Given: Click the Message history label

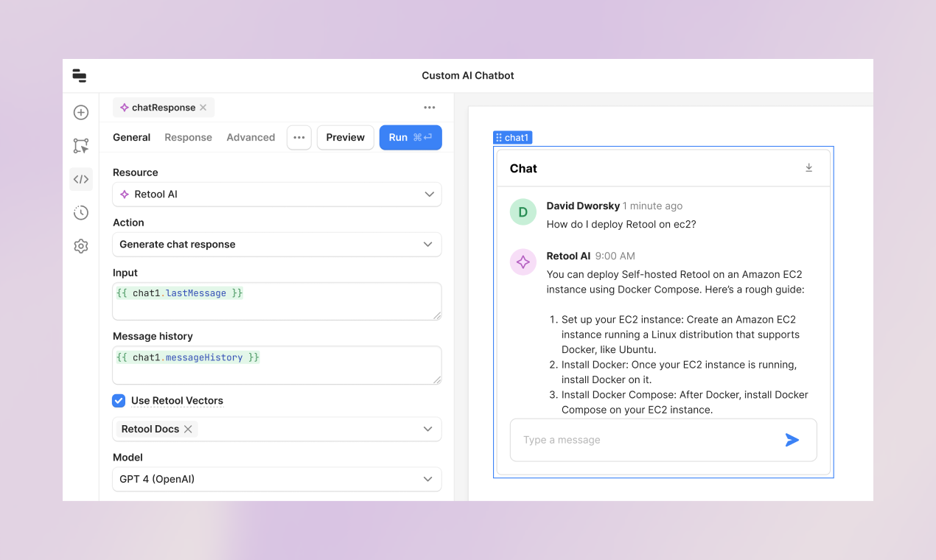Looking at the screenshot, I should point(153,336).
